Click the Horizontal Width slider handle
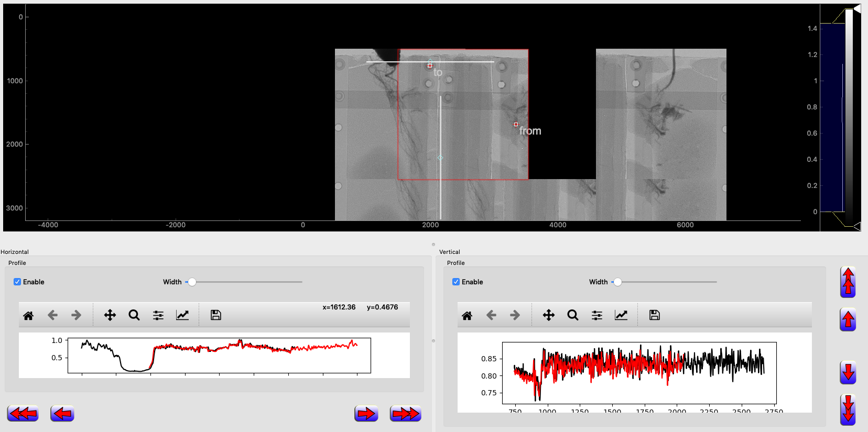 click(x=192, y=282)
